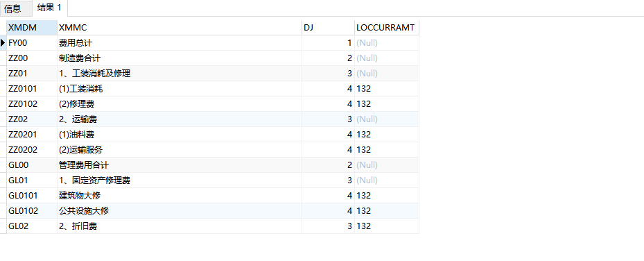The height and width of the screenshot is (261, 644).
Task: Click DJ value 2 in GL00 row
Action: pyautogui.click(x=328, y=165)
